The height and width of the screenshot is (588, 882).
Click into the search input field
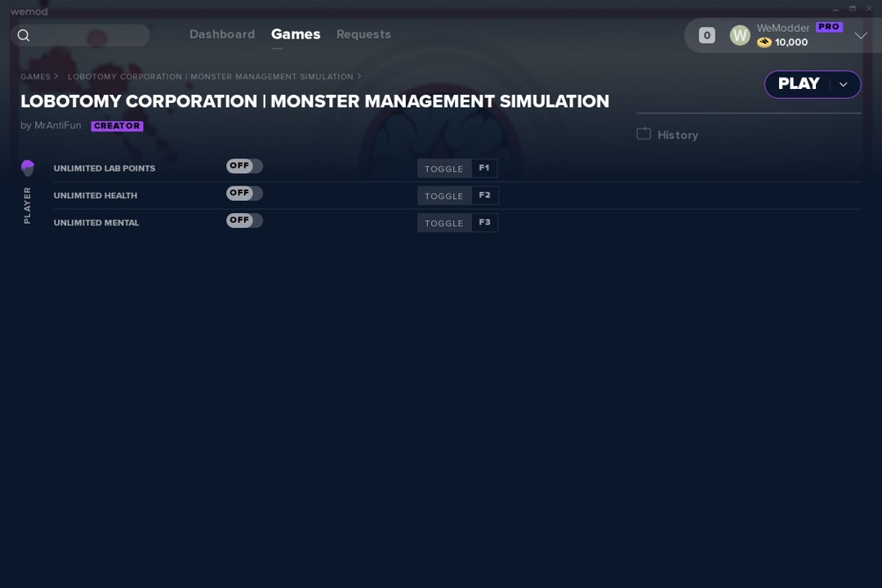[80, 35]
